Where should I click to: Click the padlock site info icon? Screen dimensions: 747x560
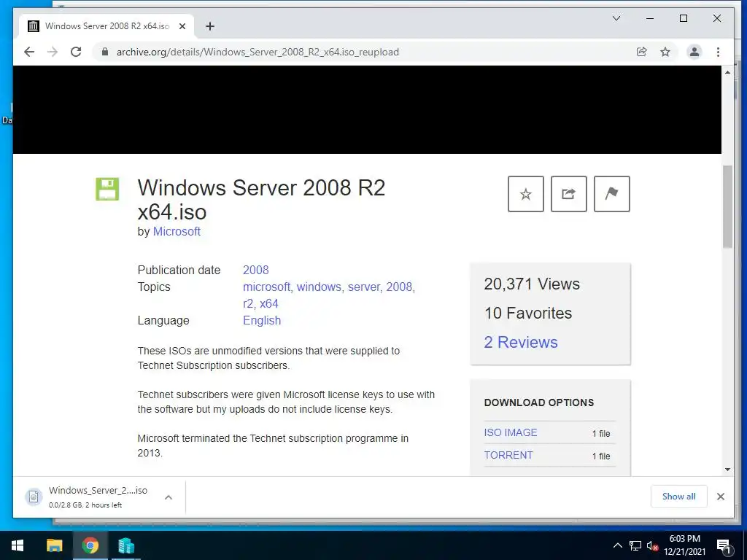[105, 52]
